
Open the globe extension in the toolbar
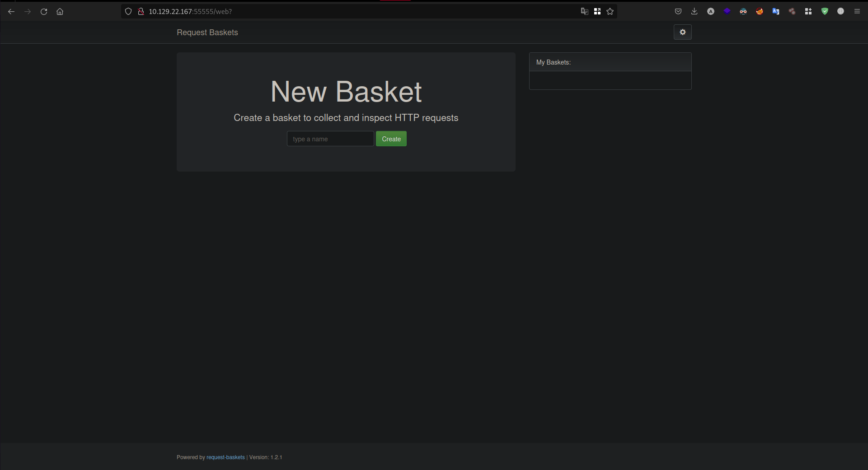coord(840,12)
